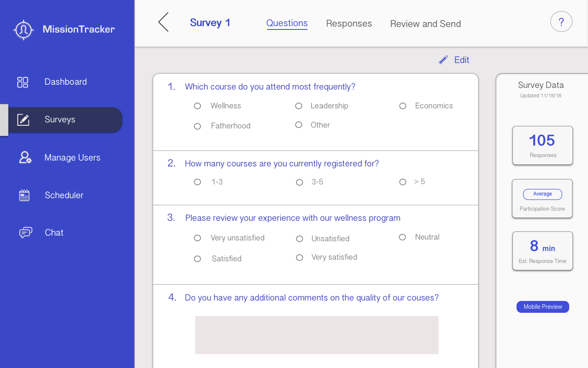Open the Scheduler calendar icon
588x368 pixels.
coord(24,195)
